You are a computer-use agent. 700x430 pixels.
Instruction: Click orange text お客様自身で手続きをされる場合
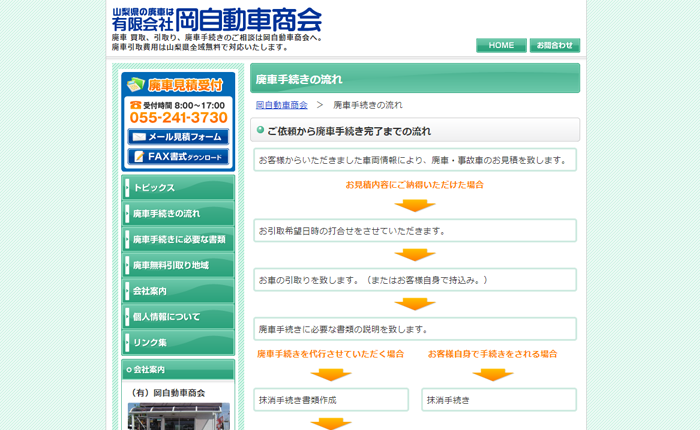[x=492, y=354]
